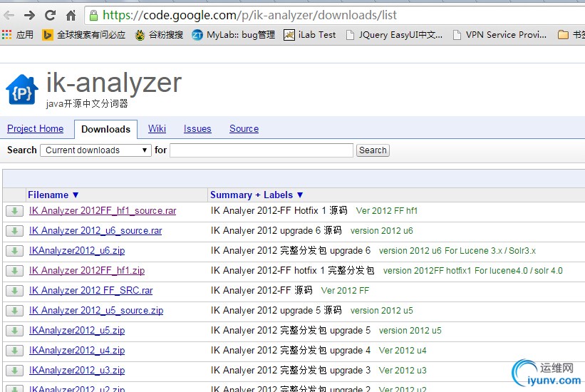Click the browser back arrow
The width and height of the screenshot is (585, 392).
(9, 15)
